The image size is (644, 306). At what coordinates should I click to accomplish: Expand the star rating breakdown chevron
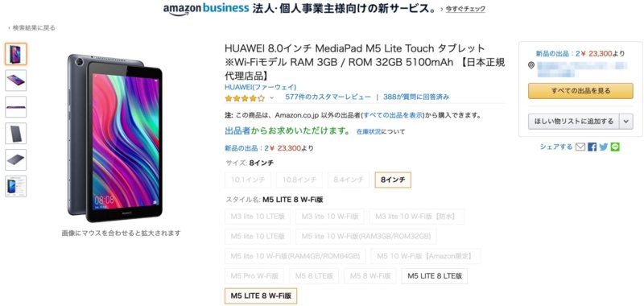click(271, 97)
